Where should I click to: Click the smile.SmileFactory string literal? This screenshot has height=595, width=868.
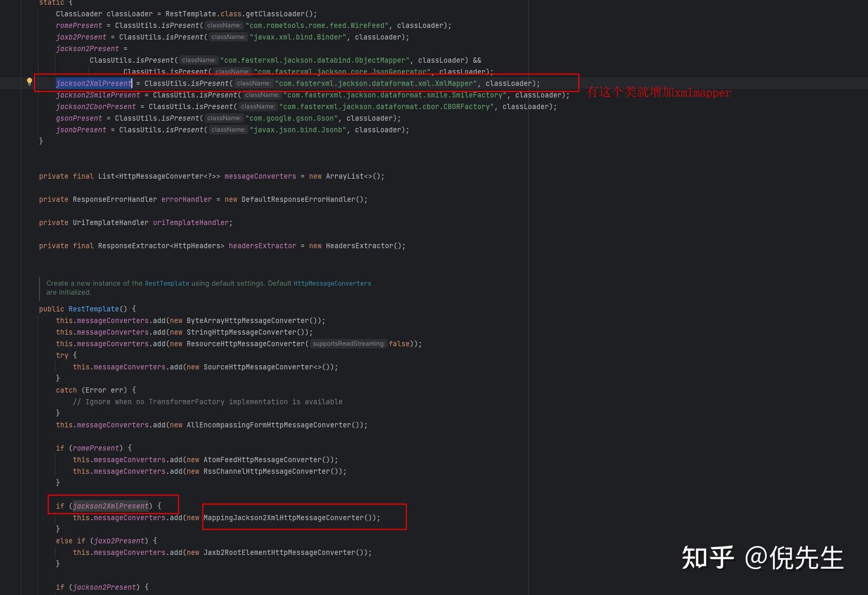tap(395, 95)
